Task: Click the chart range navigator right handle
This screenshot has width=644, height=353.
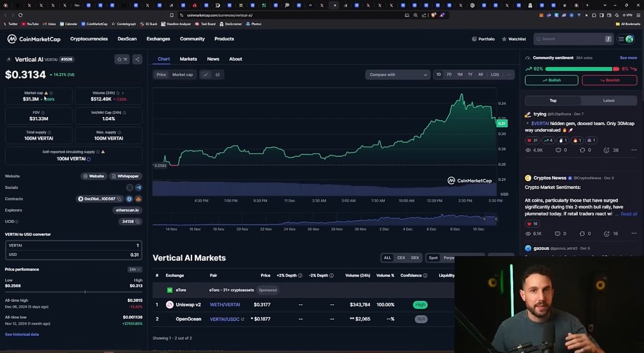Action: point(496,219)
